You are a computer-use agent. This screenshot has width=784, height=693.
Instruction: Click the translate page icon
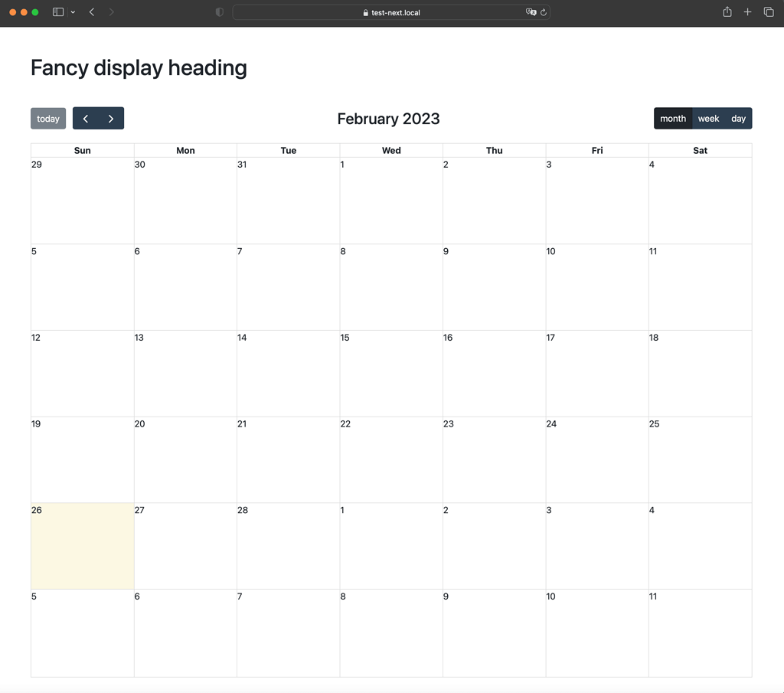531,12
